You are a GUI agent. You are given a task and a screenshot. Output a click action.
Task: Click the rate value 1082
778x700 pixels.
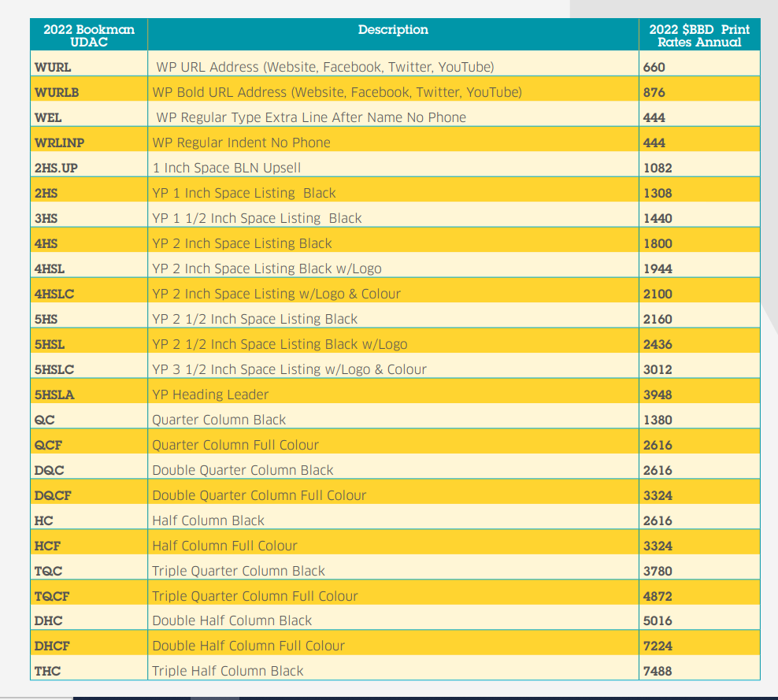(x=658, y=168)
